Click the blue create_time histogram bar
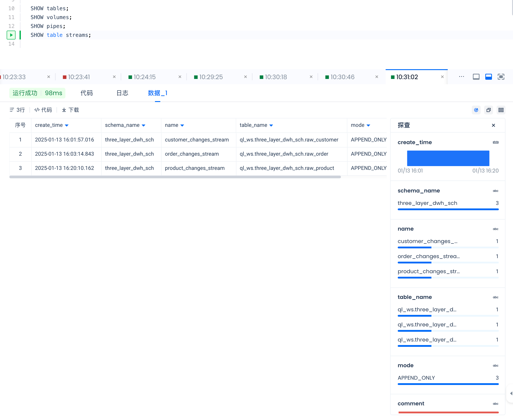Image resolution: width=513 pixels, height=420 pixels. point(448,158)
